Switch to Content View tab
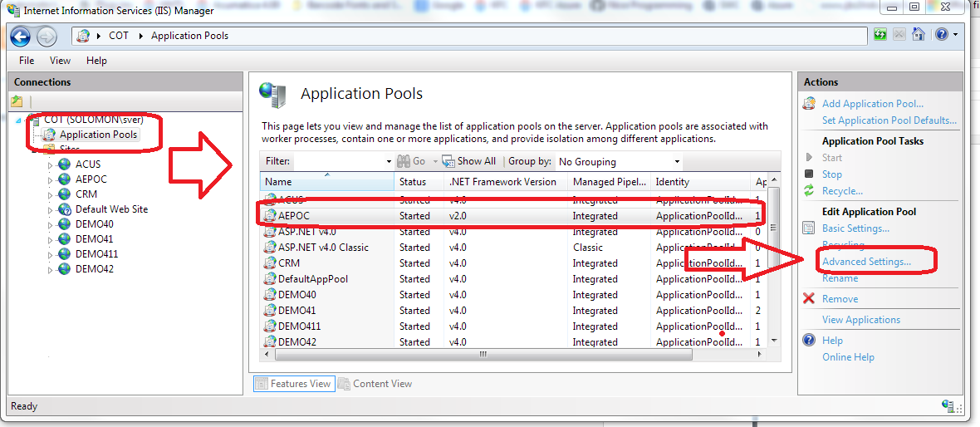The image size is (980, 427). tap(375, 384)
